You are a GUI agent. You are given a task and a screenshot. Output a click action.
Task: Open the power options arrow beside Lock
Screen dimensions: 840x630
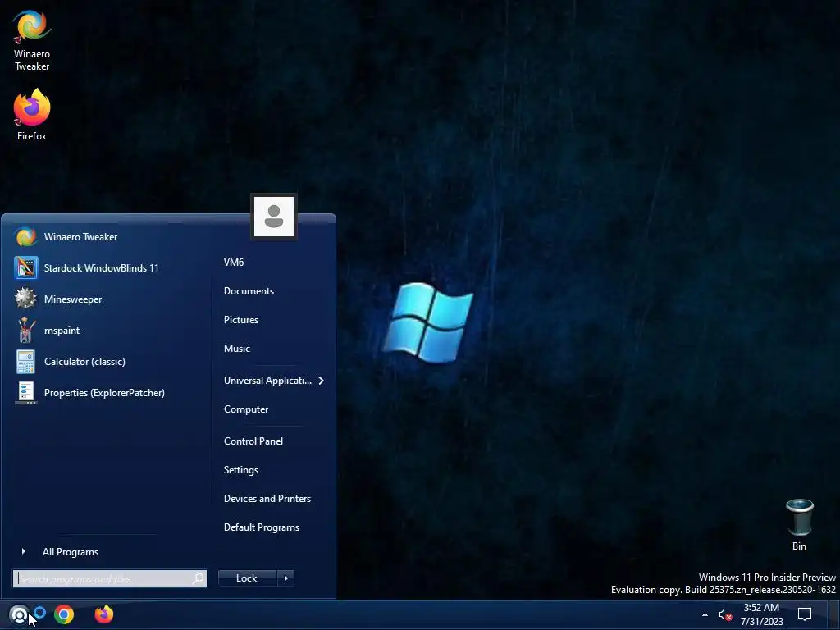(x=285, y=578)
